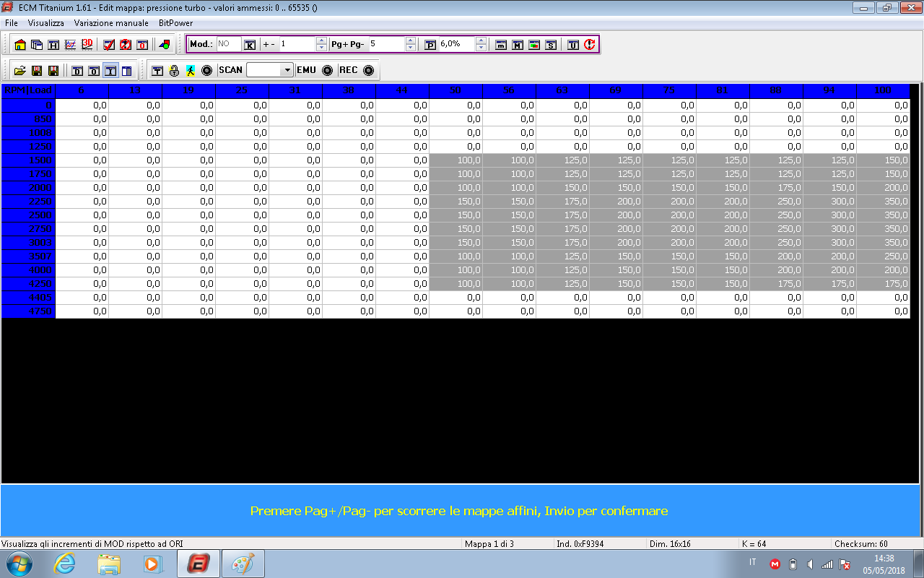Screen dimensions: 924x578
Task: Click the yellow house home icon
Action: [19, 45]
